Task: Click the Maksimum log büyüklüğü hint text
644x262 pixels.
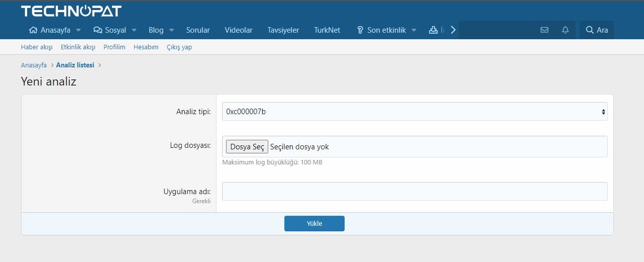Action: click(x=272, y=162)
